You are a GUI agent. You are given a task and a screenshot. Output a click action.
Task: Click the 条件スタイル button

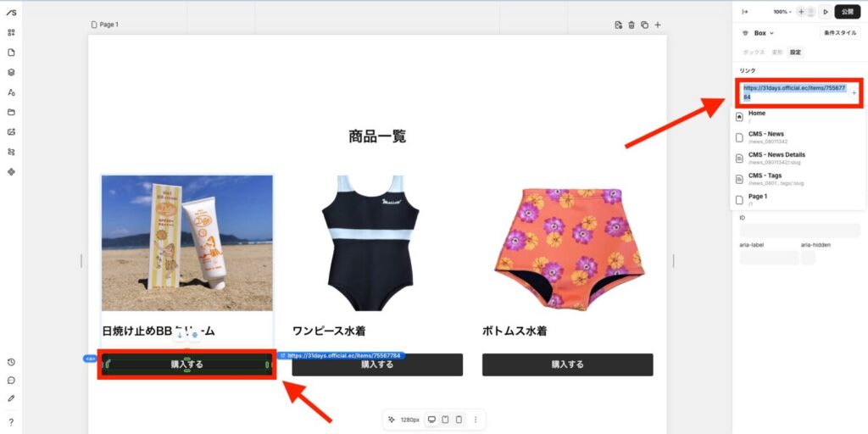(840, 33)
